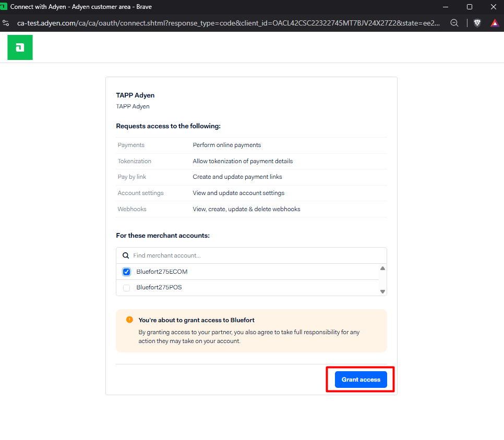Click the search icon in merchant account field
The width and height of the screenshot is (504, 440).
pos(125,255)
